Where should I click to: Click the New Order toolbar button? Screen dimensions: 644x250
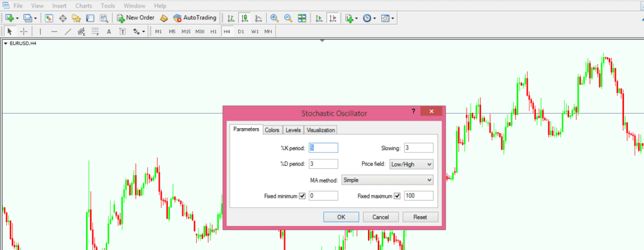click(136, 18)
